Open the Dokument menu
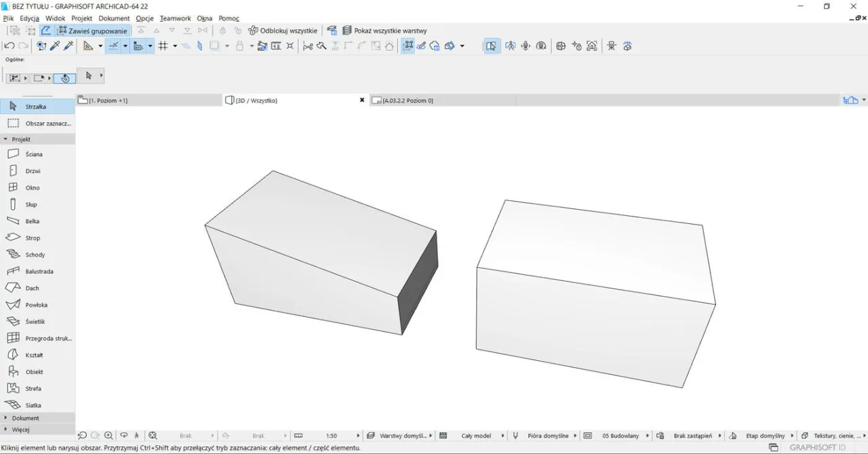 click(114, 18)
